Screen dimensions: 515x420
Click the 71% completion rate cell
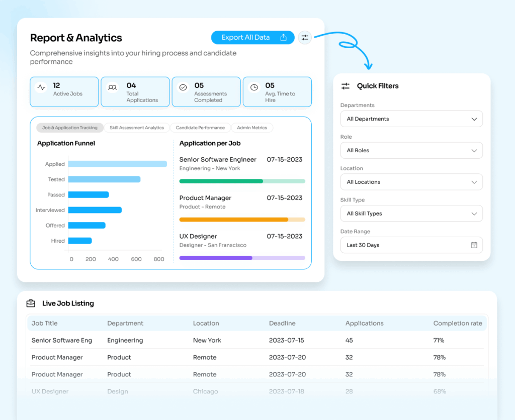pos(439,340)
